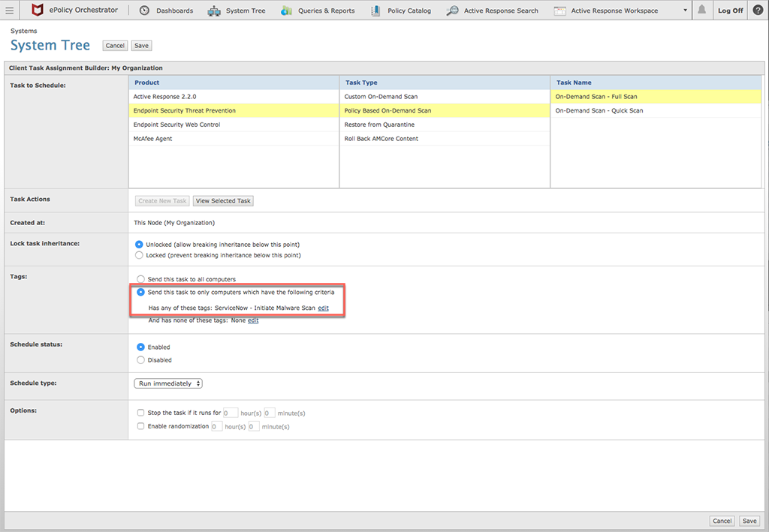Click View Selected Task button
This screenshot has width=769, height=532.
pos(223,201)
